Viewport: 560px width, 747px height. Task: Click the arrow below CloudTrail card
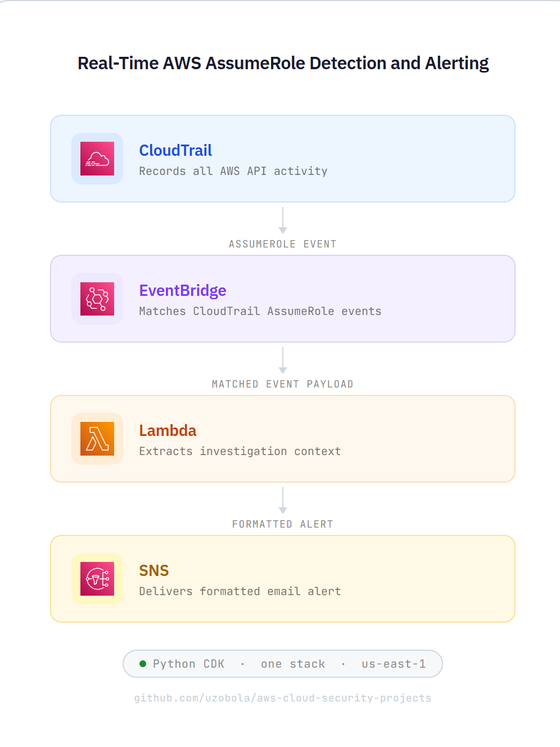pos(283,220)
